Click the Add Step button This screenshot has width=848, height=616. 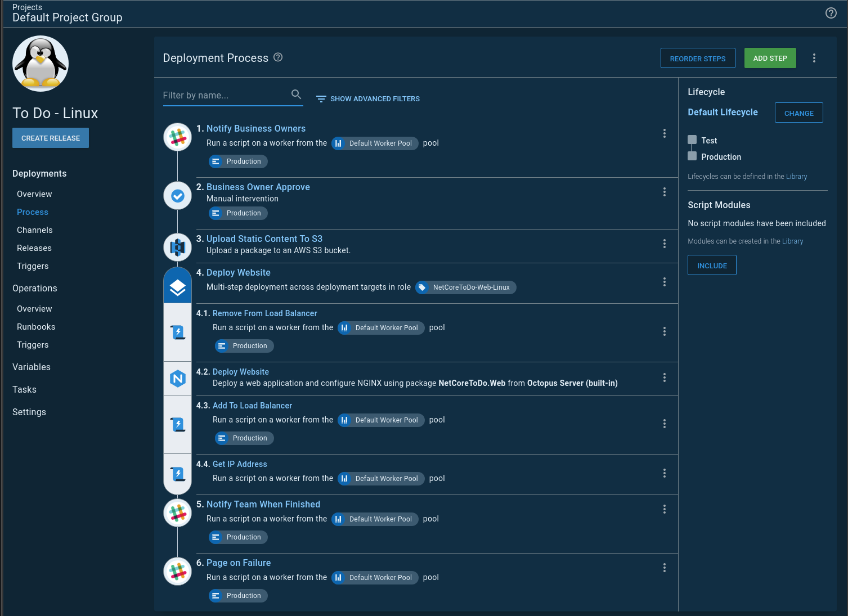[x=770, y=58]
